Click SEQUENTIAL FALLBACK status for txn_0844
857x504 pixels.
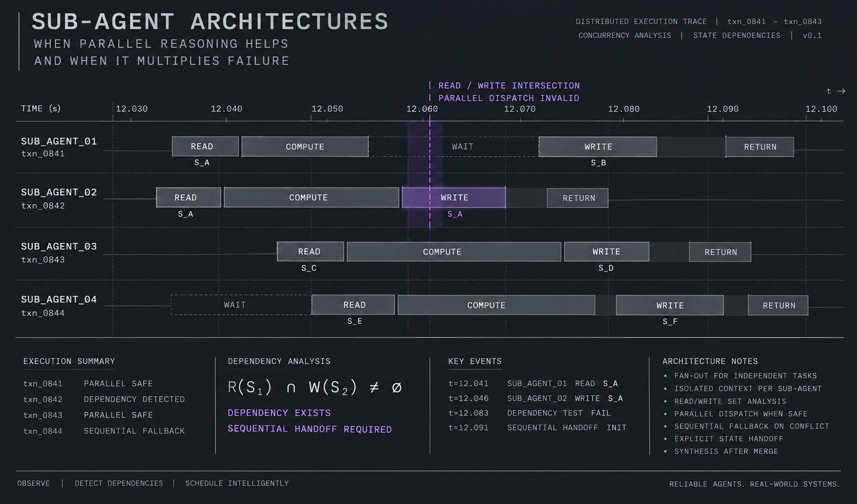[134, 431]
